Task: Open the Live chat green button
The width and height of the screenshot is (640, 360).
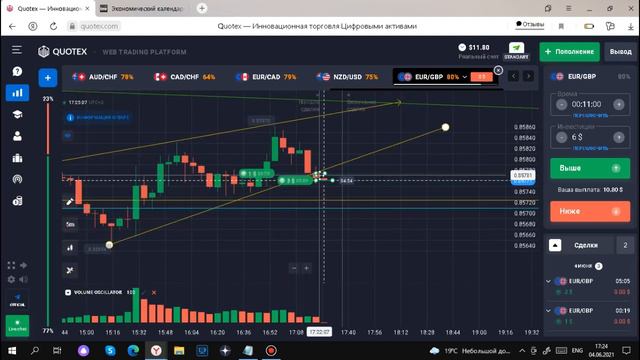Action: 17,326
